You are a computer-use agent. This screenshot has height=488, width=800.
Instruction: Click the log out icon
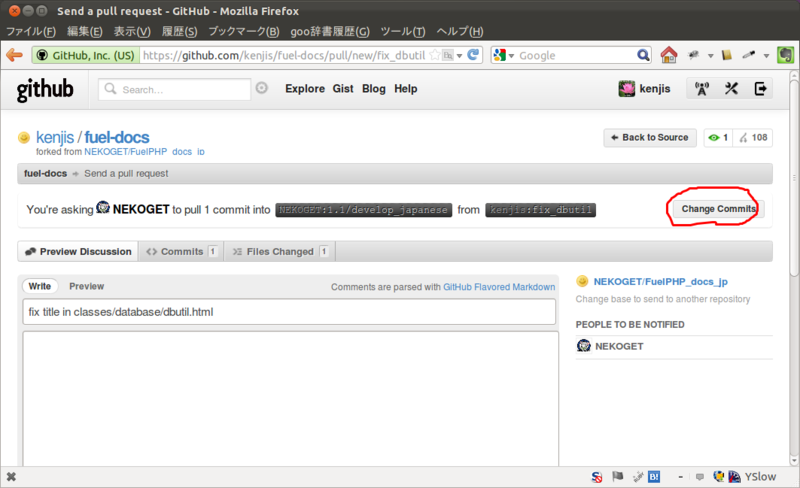click(760, 89)
